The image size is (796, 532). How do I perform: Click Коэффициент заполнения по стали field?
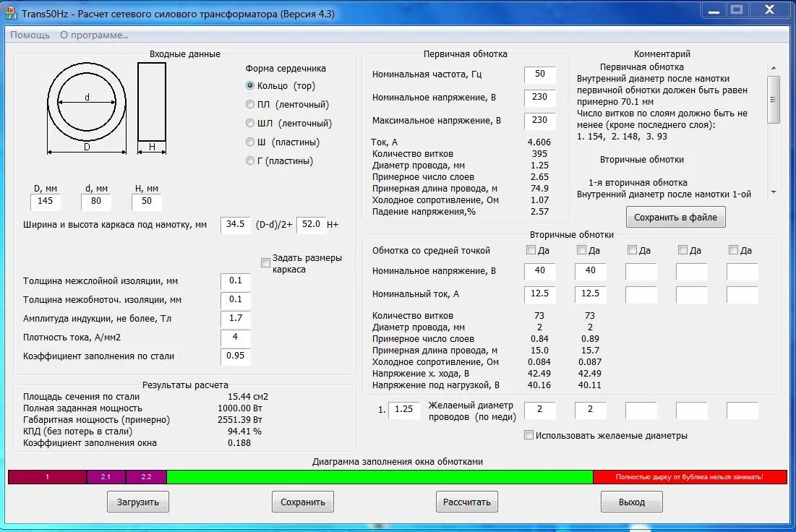pyautogui.click(x=236, y=356)
